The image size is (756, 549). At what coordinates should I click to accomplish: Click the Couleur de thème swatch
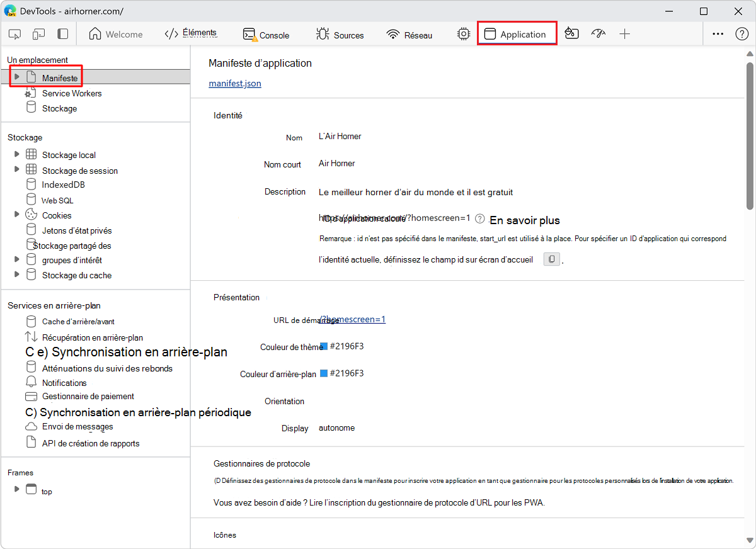coord(324,346)
